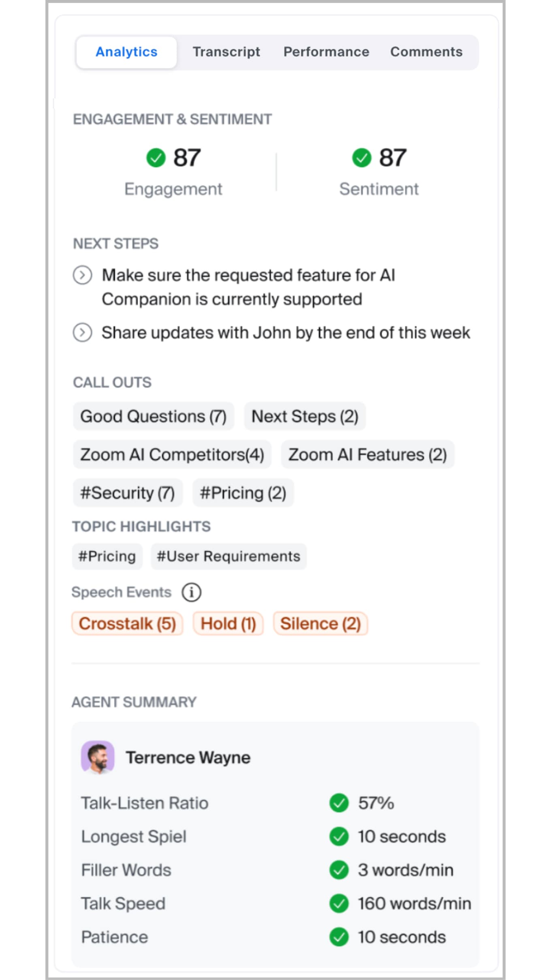Viewport: 551px width, 980px height.
Task: Click the Patience green check icon
Action: [x=339, y=937]
